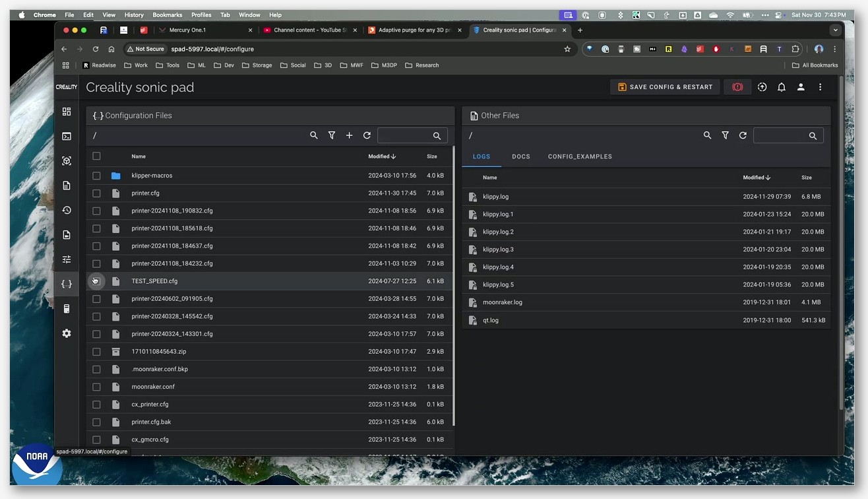Open the History icon in sidebar
The height and width of the screenshot is (499, 868).
tap(67, 210)
